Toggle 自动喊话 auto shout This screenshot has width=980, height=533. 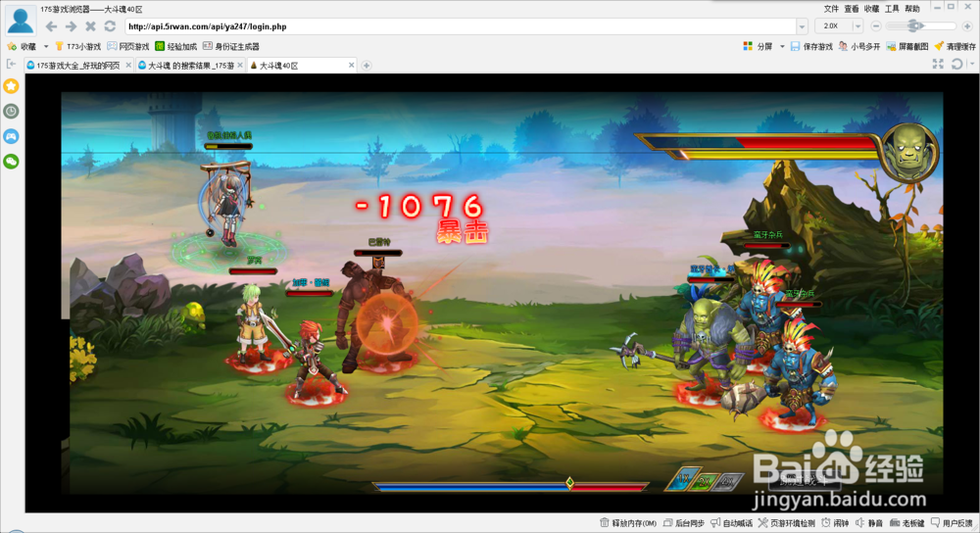pos(732,523)
